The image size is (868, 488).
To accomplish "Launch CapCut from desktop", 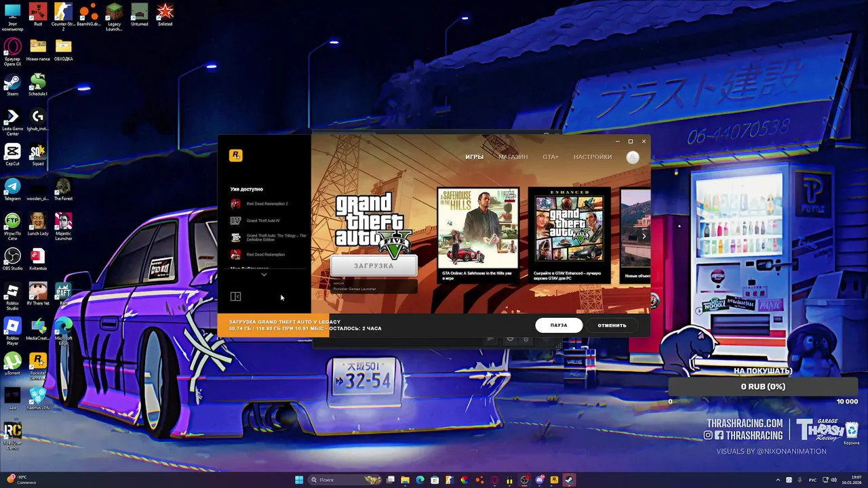I will click(12, 155).
